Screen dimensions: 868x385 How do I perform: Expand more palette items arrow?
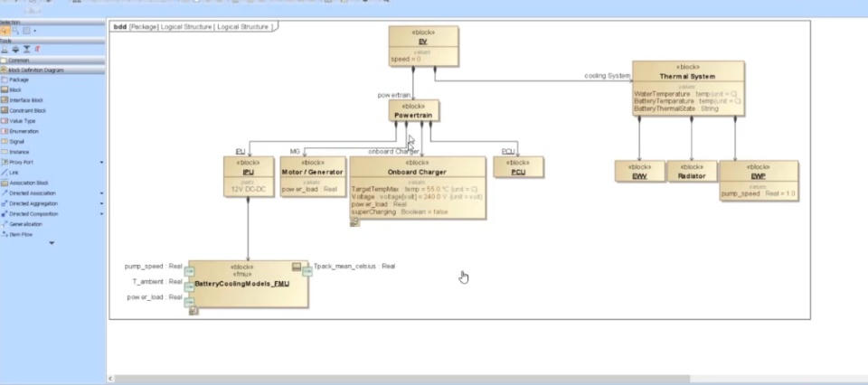52,243
